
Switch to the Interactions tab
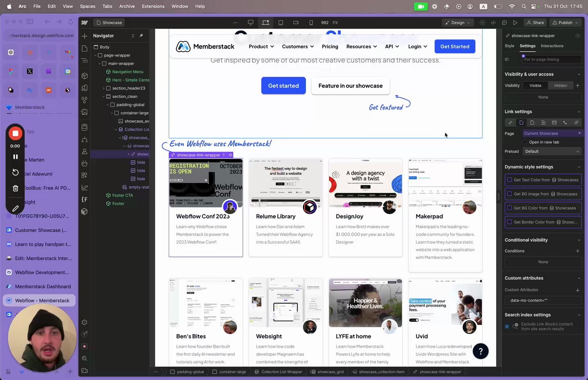[552, 46]
